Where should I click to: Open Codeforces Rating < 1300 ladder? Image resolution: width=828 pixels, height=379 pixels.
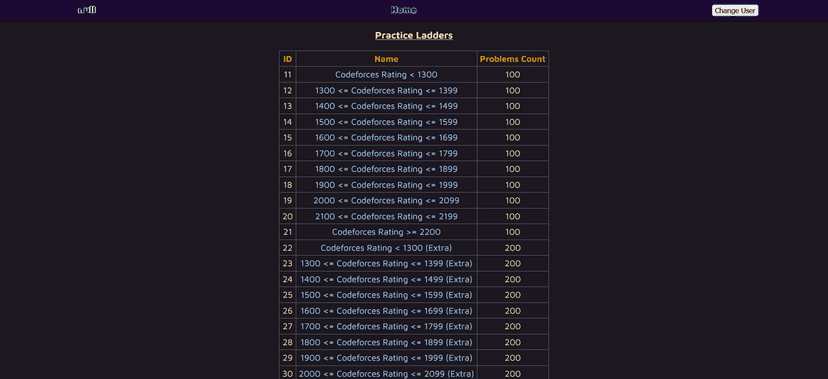(386, 75)
